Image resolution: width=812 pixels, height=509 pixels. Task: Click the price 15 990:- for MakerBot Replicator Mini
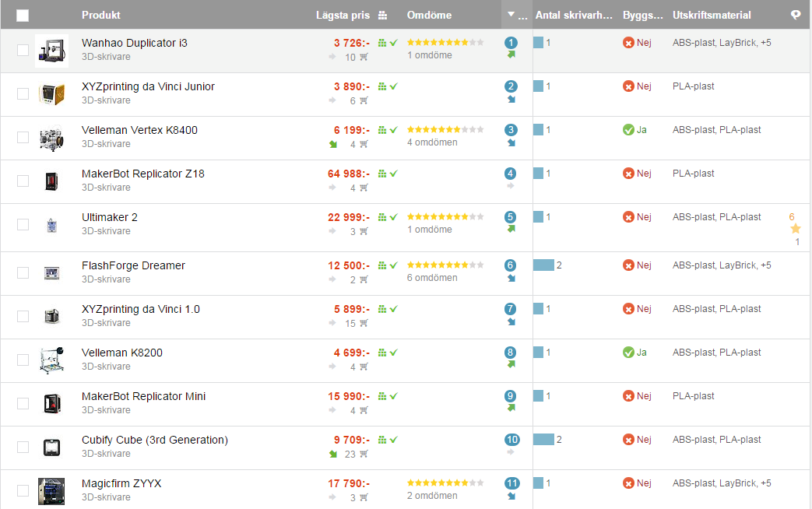(x=349, y=396)
